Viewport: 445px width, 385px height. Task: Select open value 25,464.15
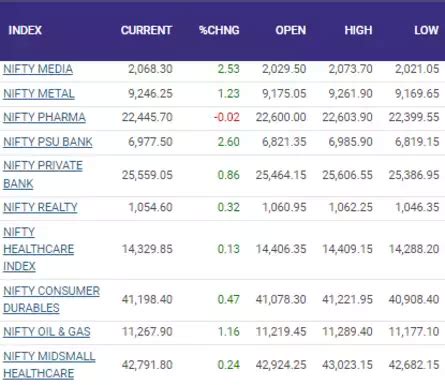point(281,175)
